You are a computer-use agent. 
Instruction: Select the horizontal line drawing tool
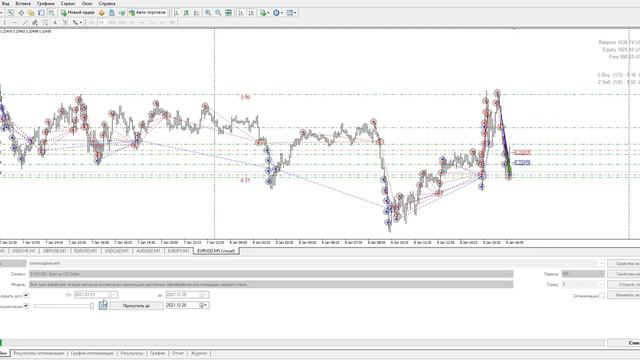(15, 22)
